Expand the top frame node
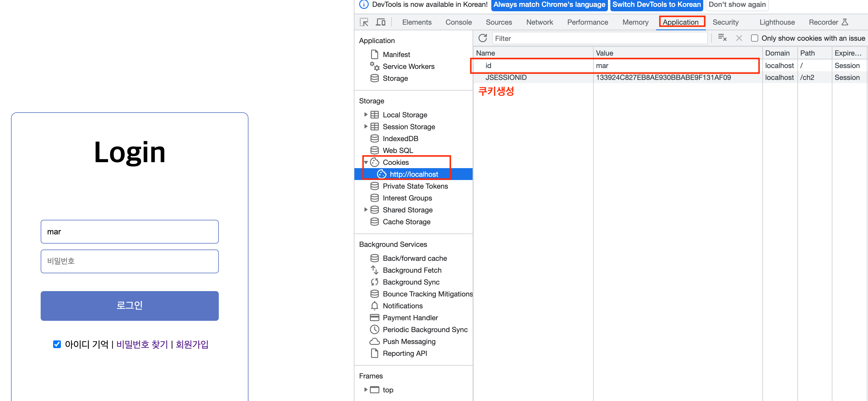 pos(366,389)
